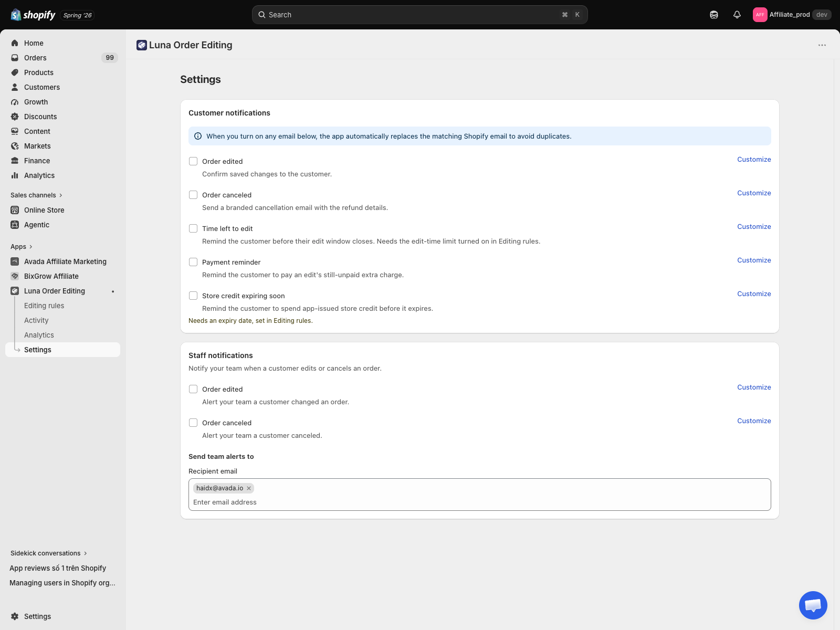This screenshot has width=840, height=630.
Task: Expand the Apps section
Action: point(22,247)
